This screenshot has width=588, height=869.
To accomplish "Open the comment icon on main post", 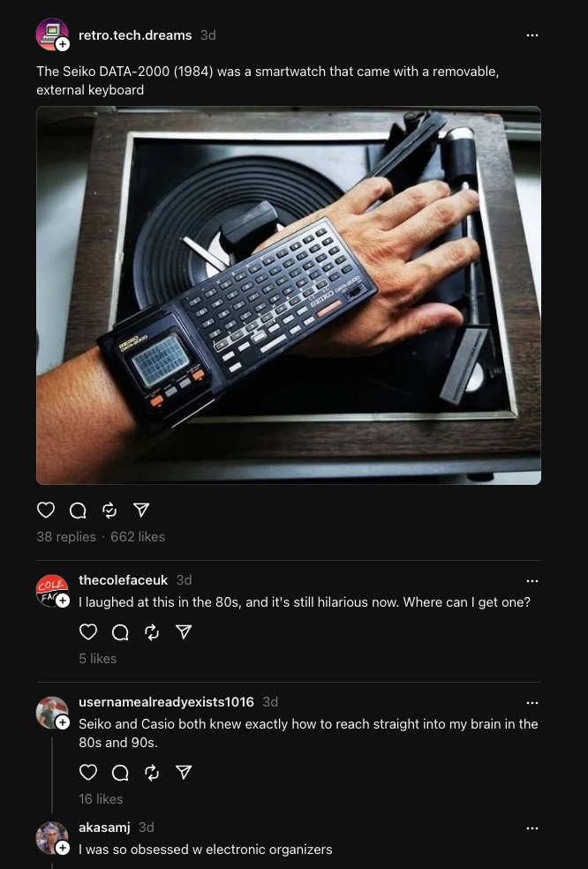I will pos(78,510).
